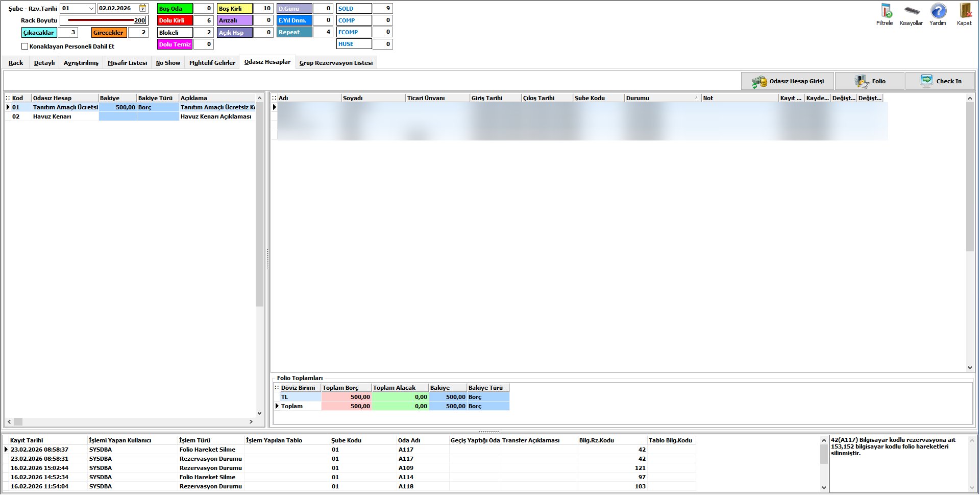Image resolution: width=980 pixels, height=495 pixels.
Task: Open the date picker calendar icon
Action: tap(142, 8)
